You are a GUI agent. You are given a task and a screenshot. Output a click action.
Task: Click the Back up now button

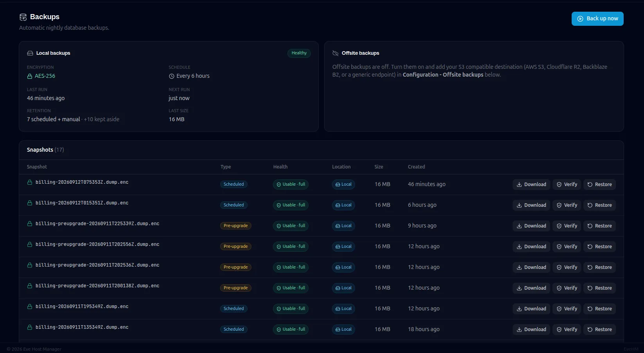tap(597, 19)
